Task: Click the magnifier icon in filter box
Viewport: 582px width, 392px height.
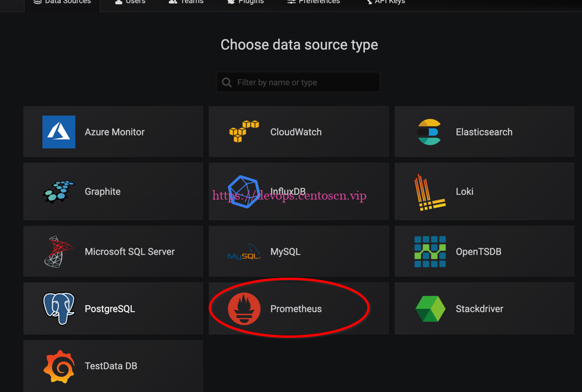Action: (227, 82)
